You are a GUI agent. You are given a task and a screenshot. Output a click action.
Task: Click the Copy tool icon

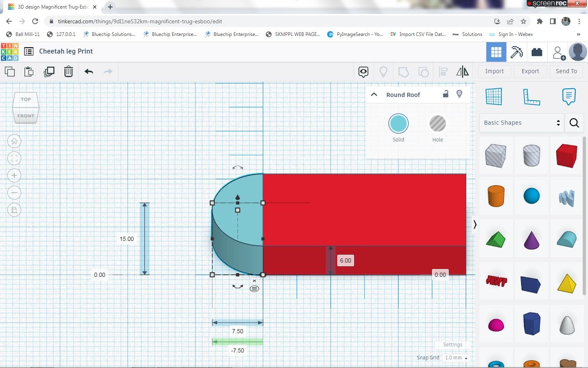coord(10,72)
